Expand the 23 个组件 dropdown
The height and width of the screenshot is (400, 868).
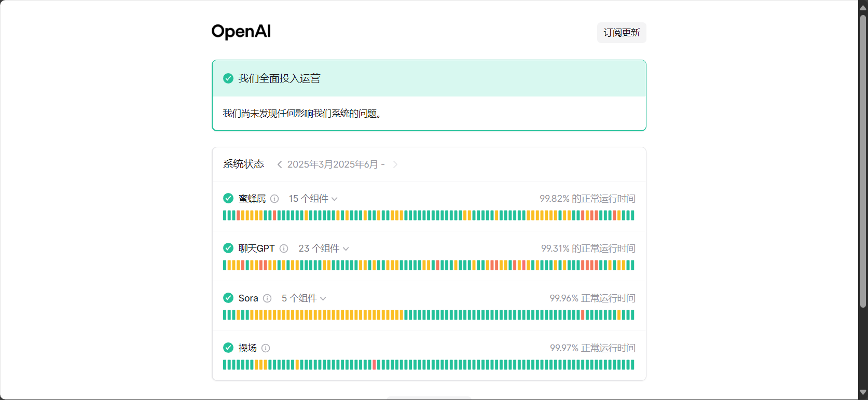(324, 249)
